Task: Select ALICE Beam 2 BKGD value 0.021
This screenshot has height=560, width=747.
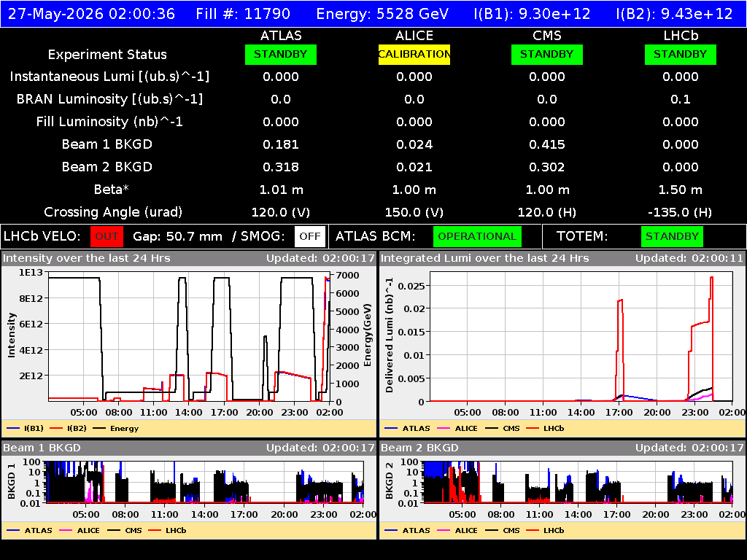Action: 414,167
